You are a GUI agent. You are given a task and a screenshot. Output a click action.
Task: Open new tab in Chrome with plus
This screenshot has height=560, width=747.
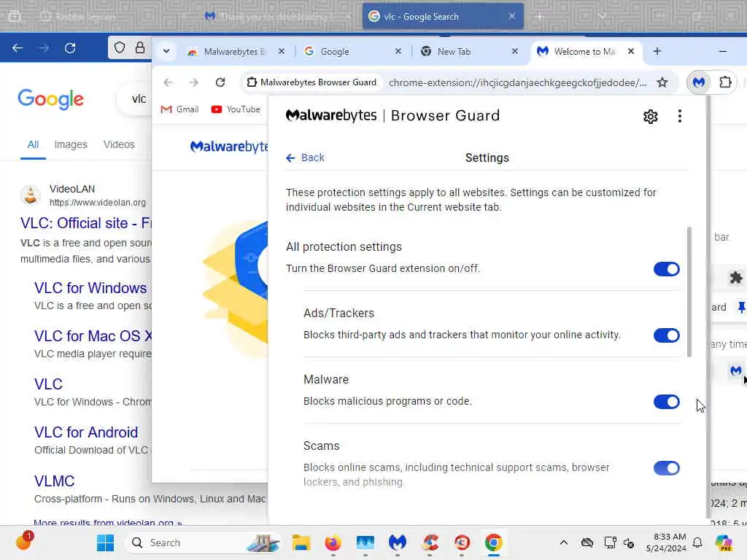click(657, 52)
